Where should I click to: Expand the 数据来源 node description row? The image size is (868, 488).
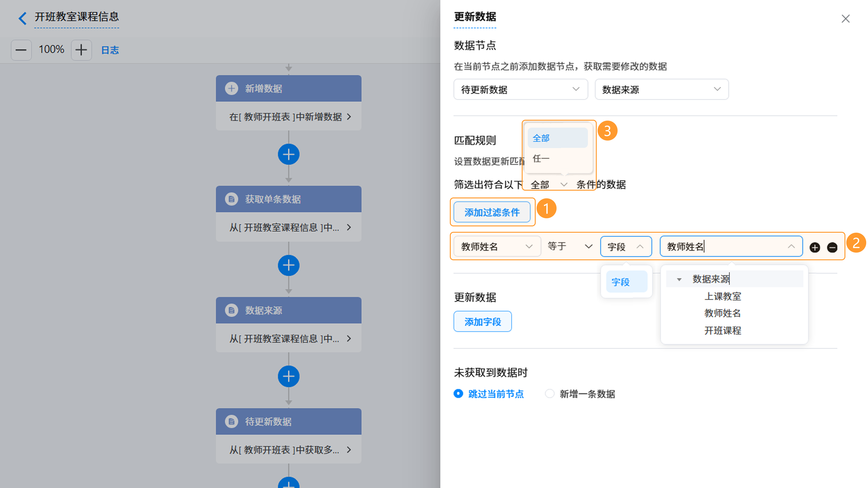(x=288, y=338)
